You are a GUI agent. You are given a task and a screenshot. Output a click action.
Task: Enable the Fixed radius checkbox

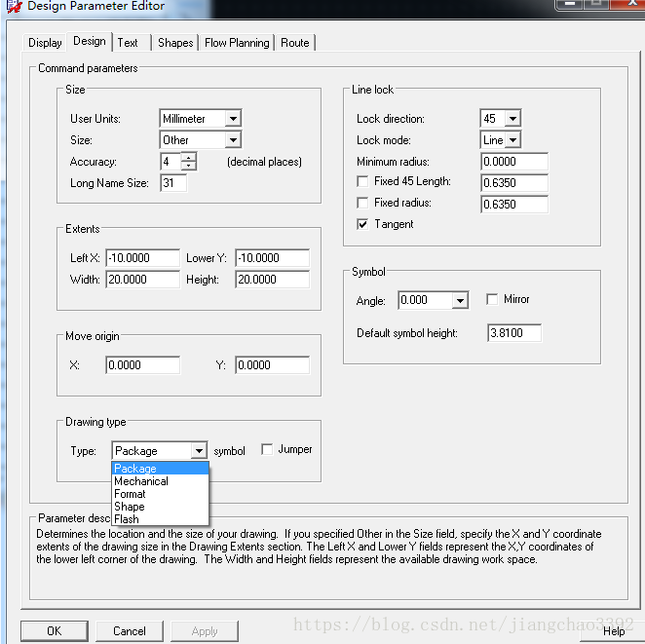click(363, 204)
